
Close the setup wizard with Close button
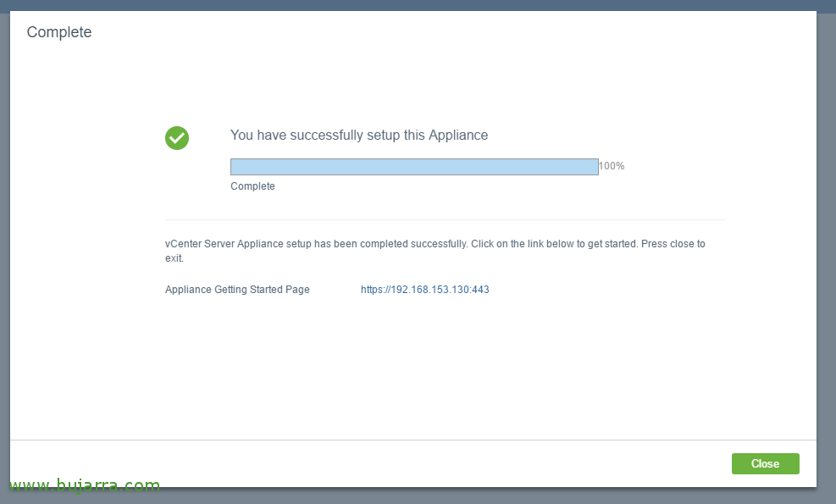coord(765,463)
